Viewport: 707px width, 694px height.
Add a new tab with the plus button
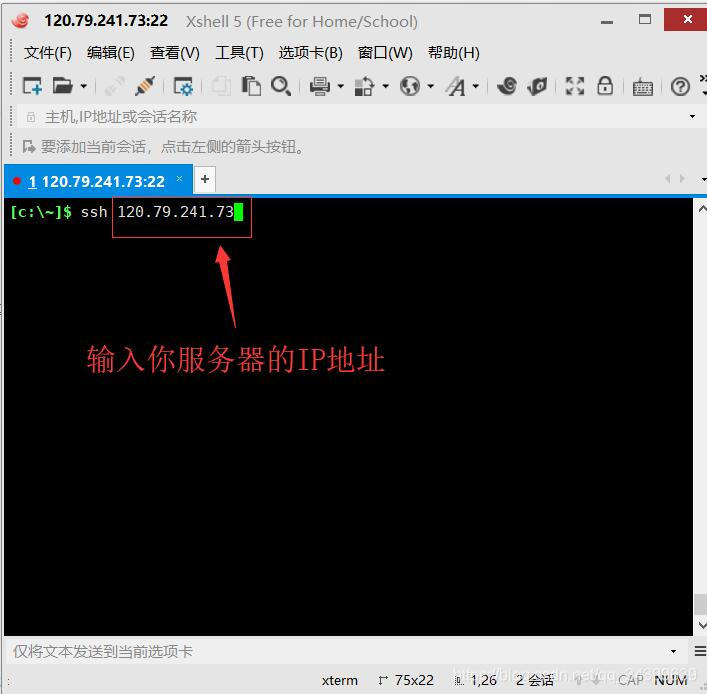click(x=205, y=179)
